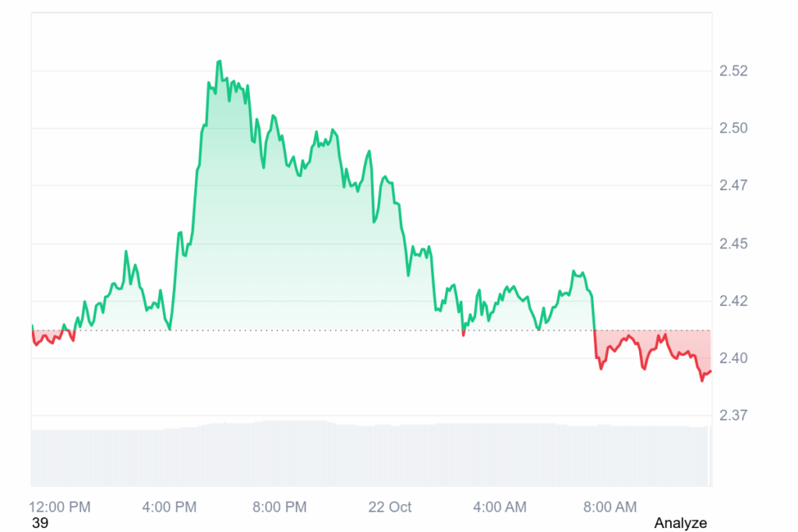
Task: Click the number 39 label
Action: 40,523
